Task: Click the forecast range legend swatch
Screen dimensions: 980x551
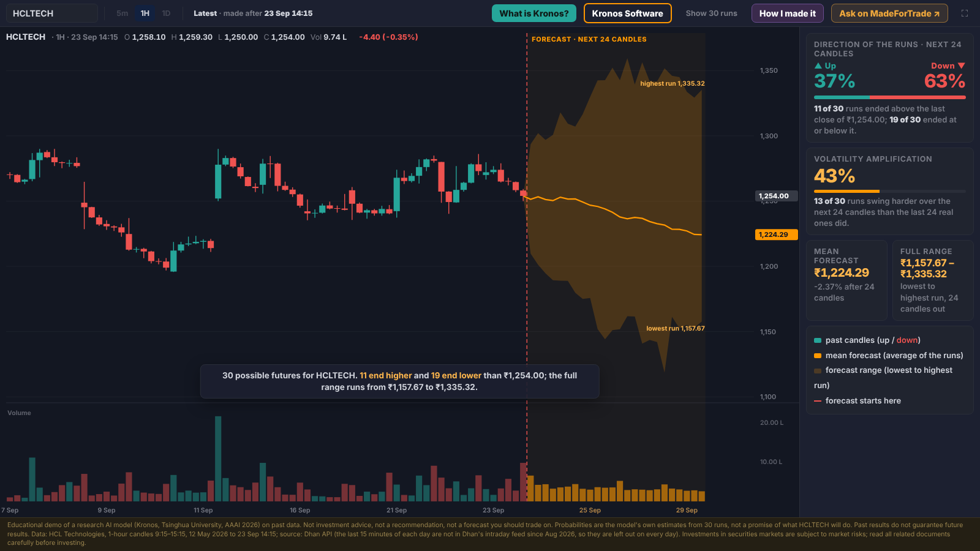Action: 818,370
